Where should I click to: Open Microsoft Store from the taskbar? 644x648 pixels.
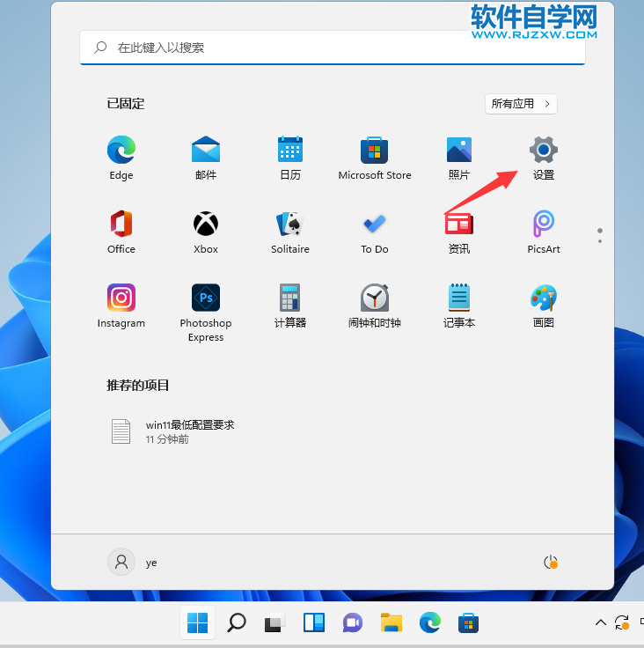pyautogui.click(x=468, y=622)
